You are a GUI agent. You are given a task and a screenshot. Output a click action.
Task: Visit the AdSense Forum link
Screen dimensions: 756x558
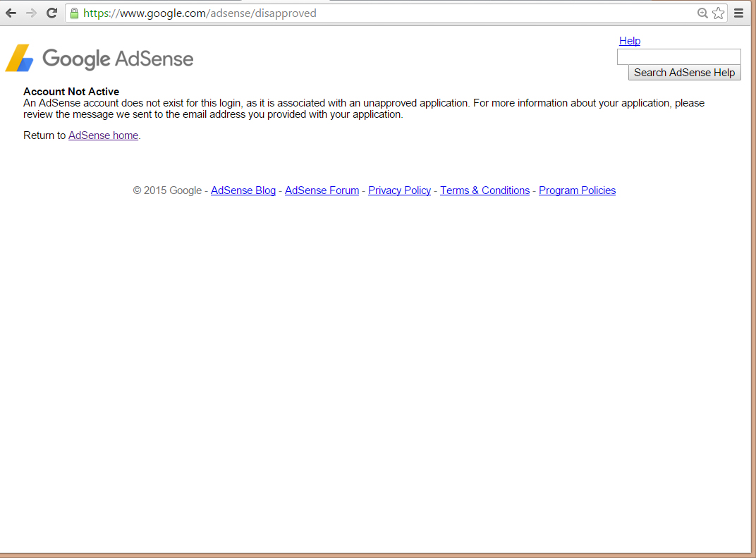322,190
